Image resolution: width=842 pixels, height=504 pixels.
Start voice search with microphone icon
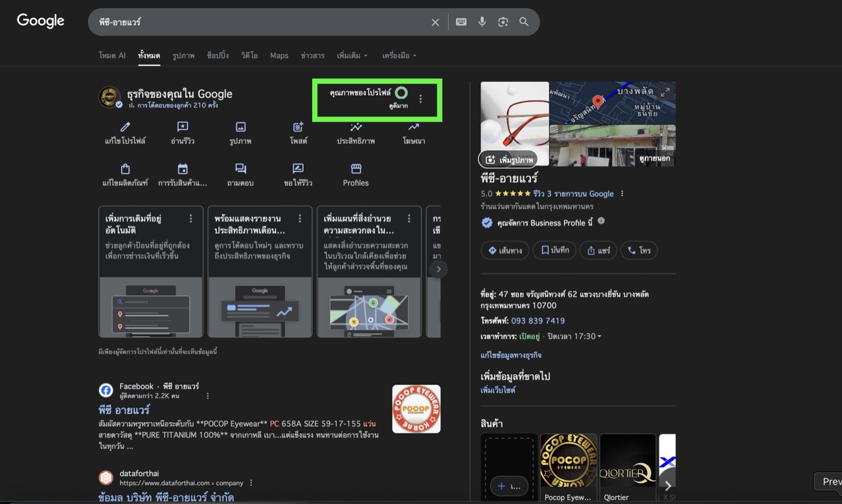[482, 22]
